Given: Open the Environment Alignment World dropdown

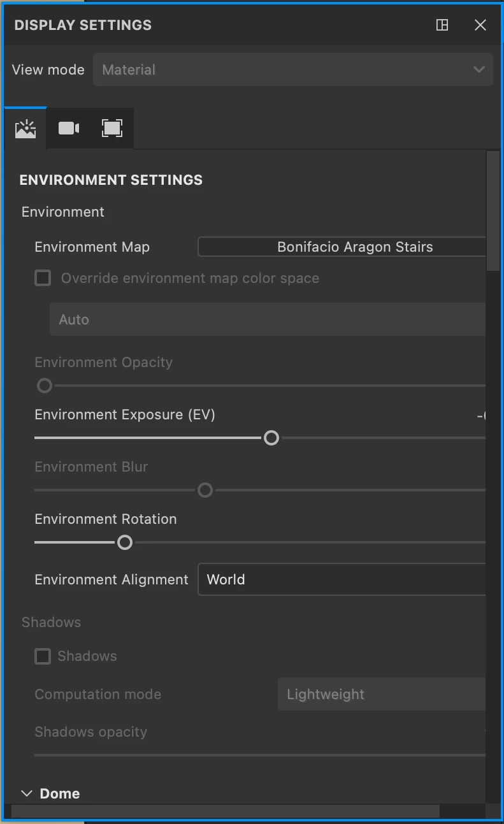Looking at the screenshot, I should (342, 579).
